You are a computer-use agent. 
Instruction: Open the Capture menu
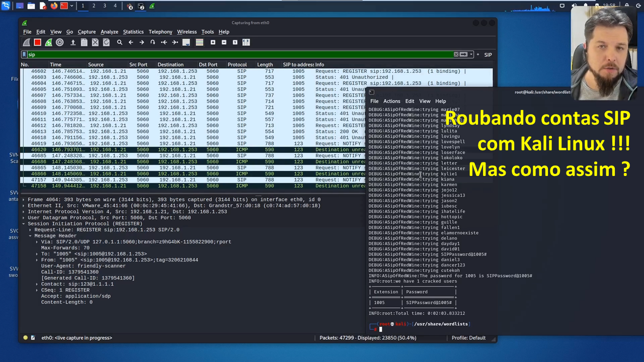click(x=87, y=32)
